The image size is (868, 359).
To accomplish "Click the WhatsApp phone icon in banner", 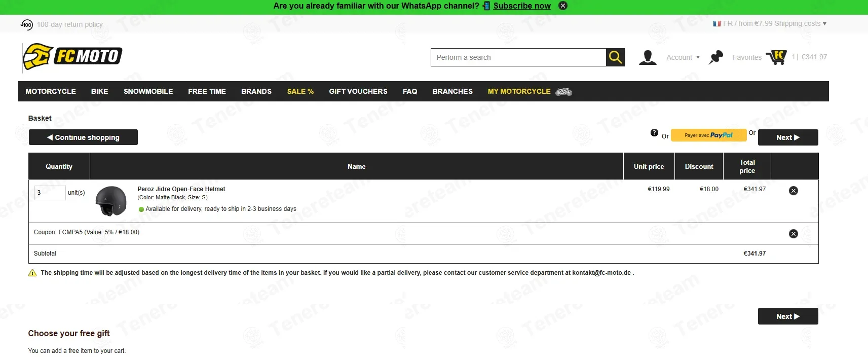I will [486, 6].
